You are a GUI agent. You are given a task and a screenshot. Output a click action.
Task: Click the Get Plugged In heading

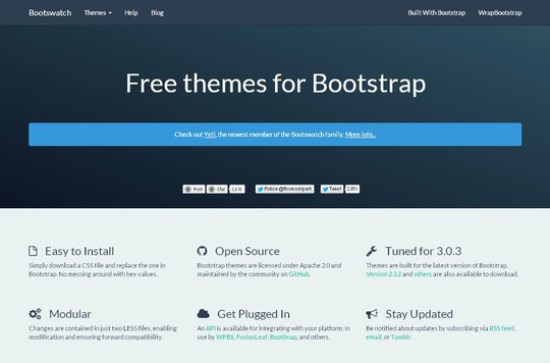pyautogui.click(x=254, y=314)
